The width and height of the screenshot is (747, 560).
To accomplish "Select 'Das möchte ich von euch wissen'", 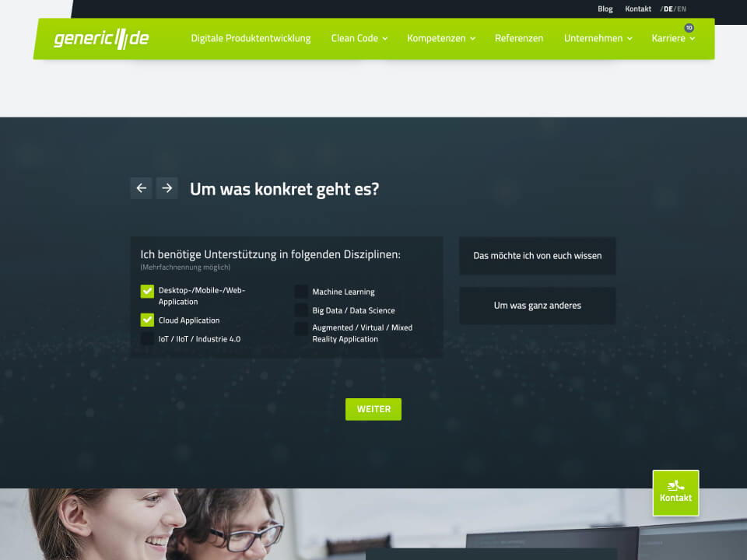I will pos(538,256).
